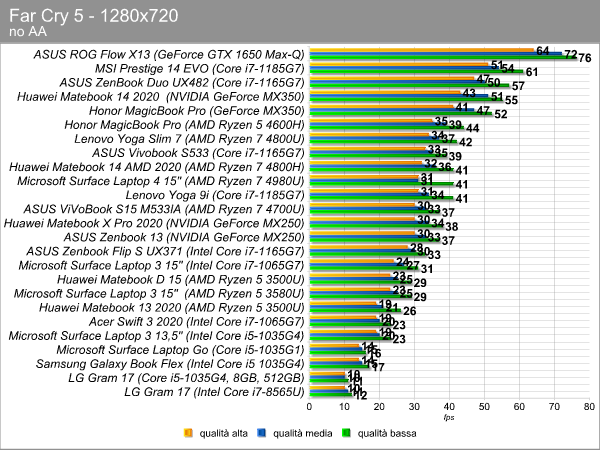
Task: Click the value 76 on ASUS ROG Flow X13
Action: (x=585, y=58)
